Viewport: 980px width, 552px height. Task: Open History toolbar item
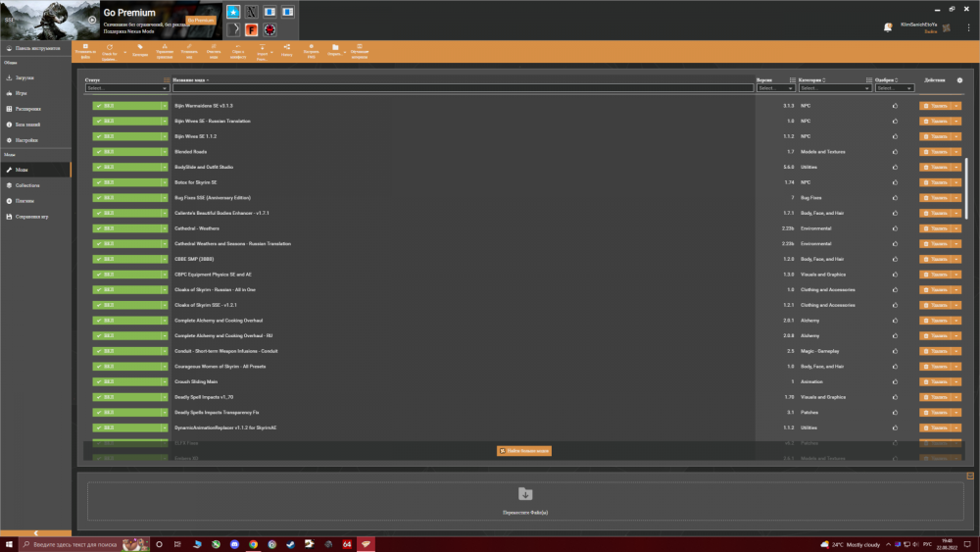(287, 51)
